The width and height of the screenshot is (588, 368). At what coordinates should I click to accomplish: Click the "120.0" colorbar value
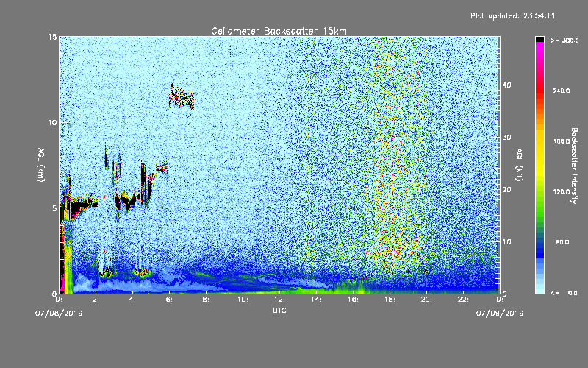coord(562,192)
